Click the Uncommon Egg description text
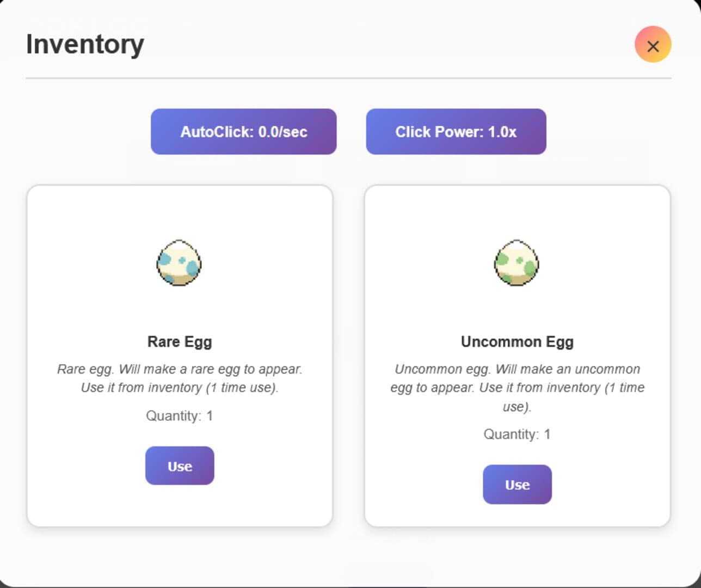 [517, 388]
